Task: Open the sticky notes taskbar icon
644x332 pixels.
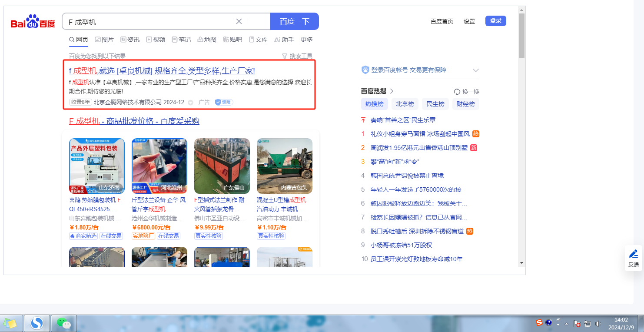Action: pyautogui.click(x=10, y=323)
